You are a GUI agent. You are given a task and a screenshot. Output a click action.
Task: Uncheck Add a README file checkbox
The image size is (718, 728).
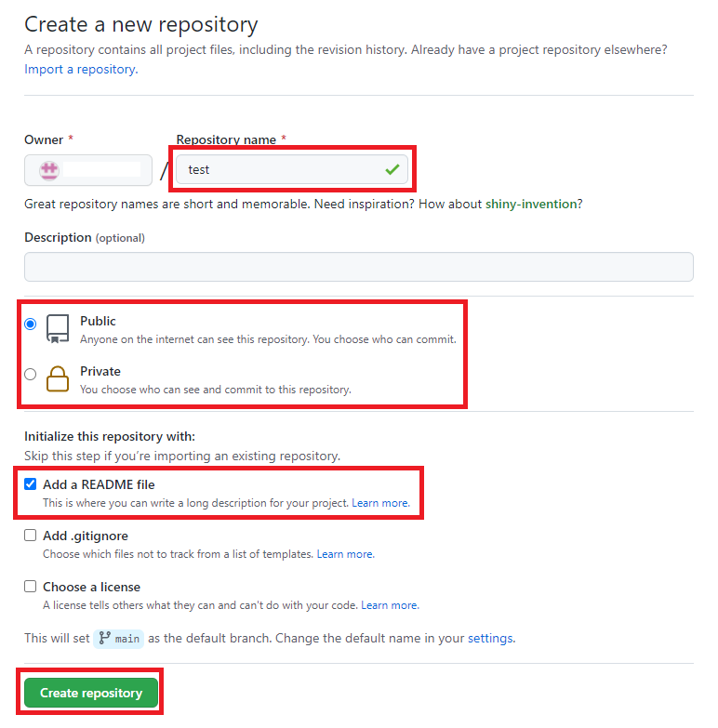(x=31, y=484)
